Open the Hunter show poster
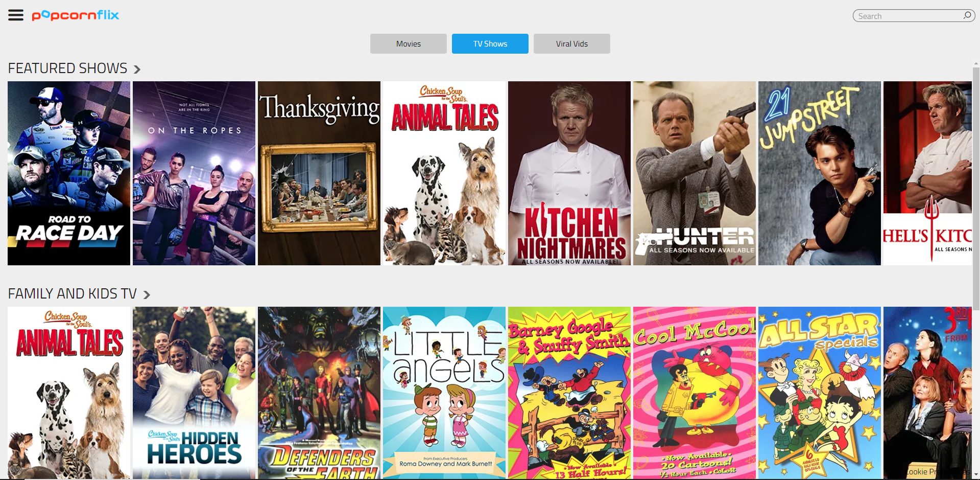 pyautogui.click(x=695, y=173)
